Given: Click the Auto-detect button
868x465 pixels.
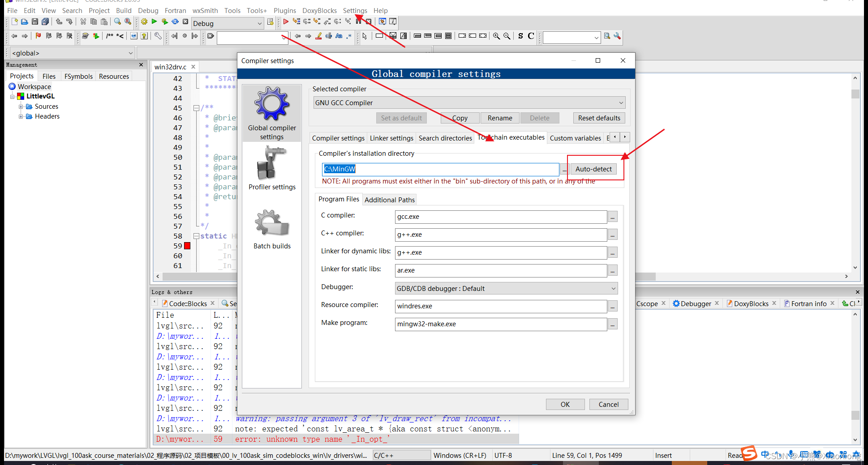Looking at the screenshot, I should (x=593, y=169).
